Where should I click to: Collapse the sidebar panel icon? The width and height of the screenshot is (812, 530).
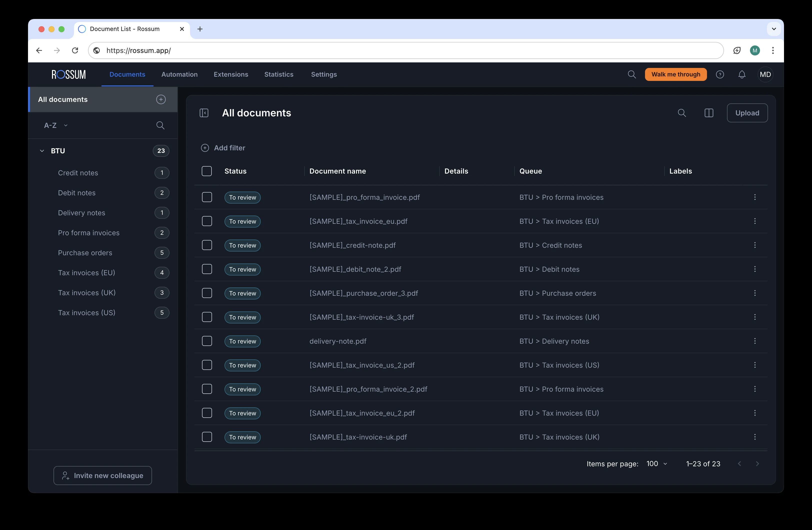point(204,113)
